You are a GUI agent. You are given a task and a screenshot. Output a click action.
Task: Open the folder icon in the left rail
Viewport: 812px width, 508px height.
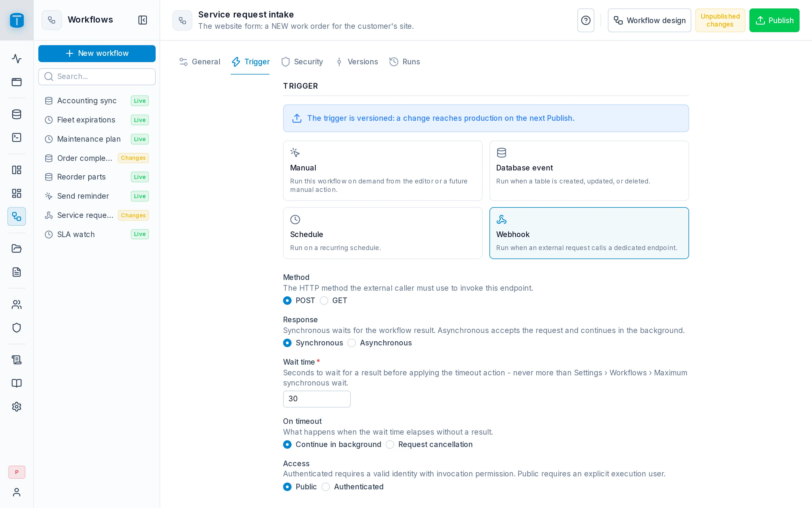pyautogui.click(x=17, y=249)
